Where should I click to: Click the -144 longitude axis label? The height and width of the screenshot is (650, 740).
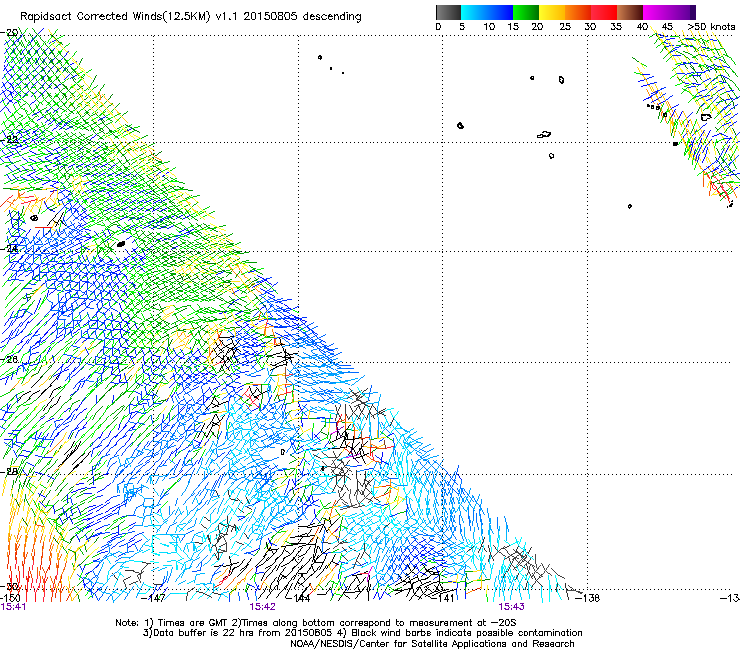point(299,598)
